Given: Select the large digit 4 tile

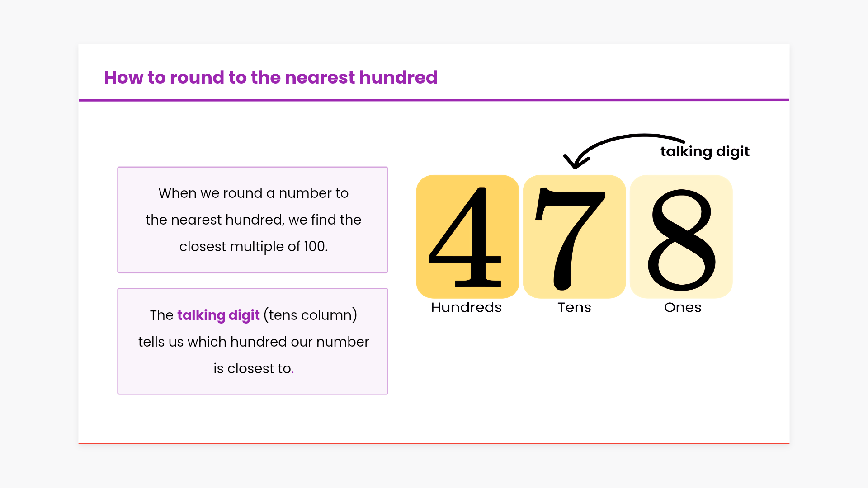Looking at the screenshot, I should (x=467, y=236).
